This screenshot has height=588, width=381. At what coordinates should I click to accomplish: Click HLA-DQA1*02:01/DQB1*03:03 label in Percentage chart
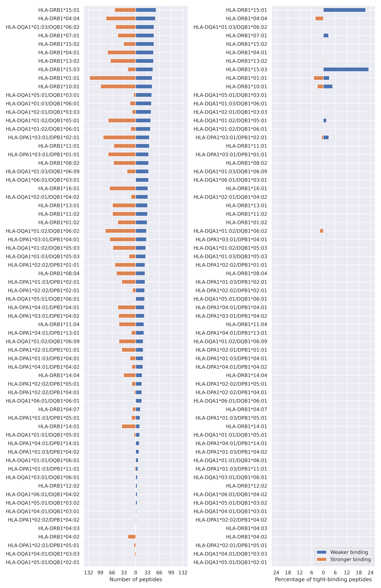click(x=230, y=112)
